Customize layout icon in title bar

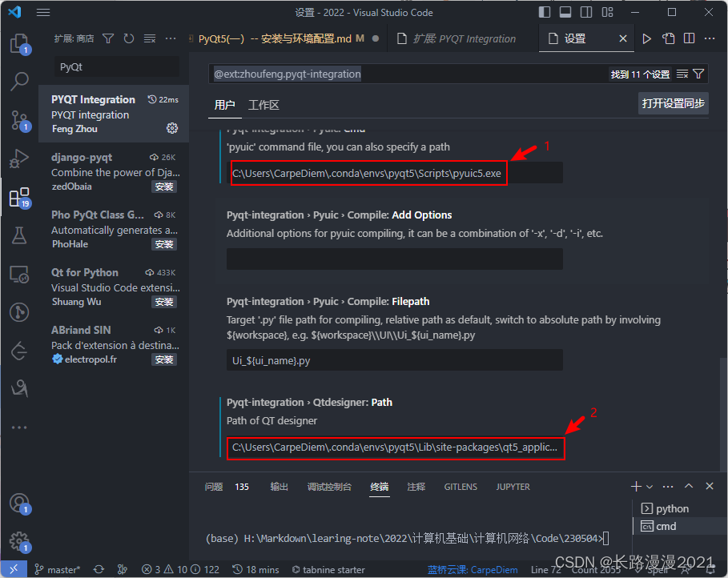pos(607,12)
